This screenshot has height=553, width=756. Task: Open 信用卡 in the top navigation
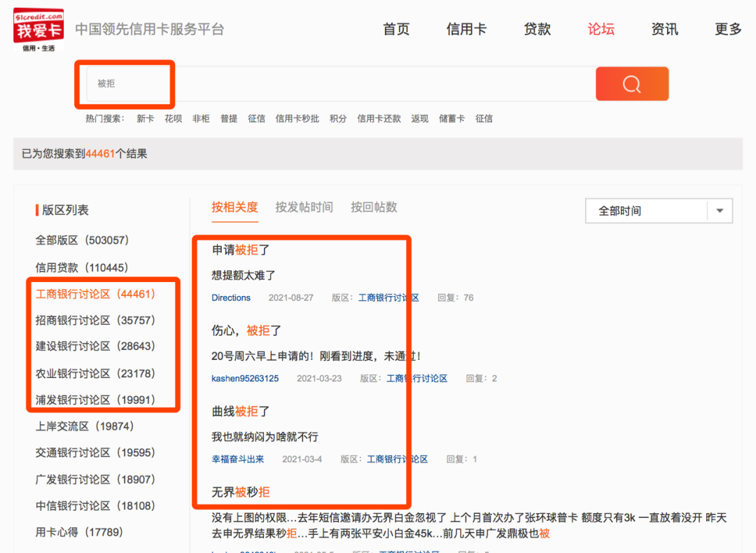pyautogui.click(x=466, y=29)
